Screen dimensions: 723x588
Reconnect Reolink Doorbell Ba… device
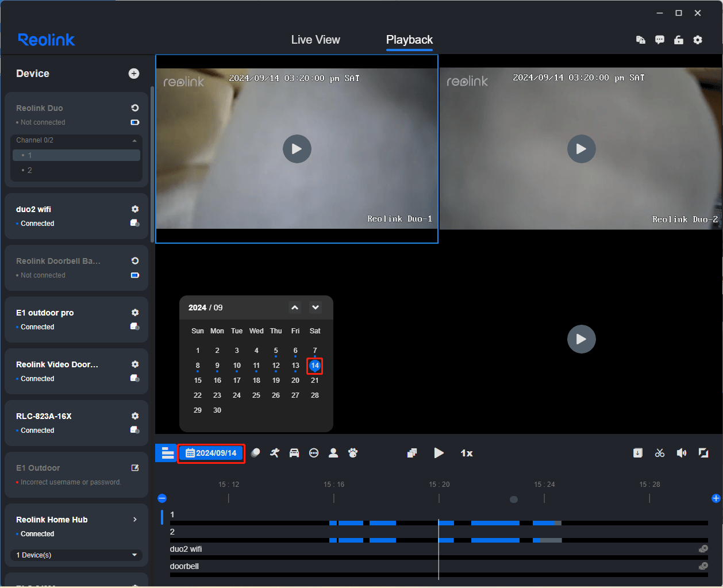tap(135, 261)
